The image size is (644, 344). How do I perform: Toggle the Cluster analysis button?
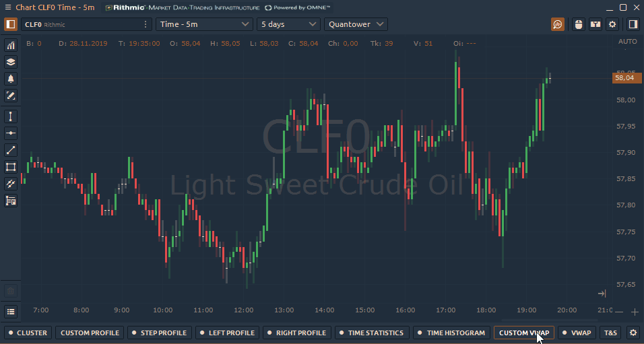(28, 333)
